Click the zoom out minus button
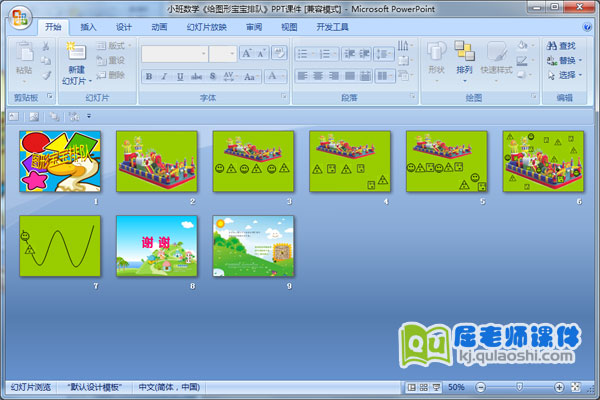Viewport: 600px width, 400px height. click(x=480, y=387)
